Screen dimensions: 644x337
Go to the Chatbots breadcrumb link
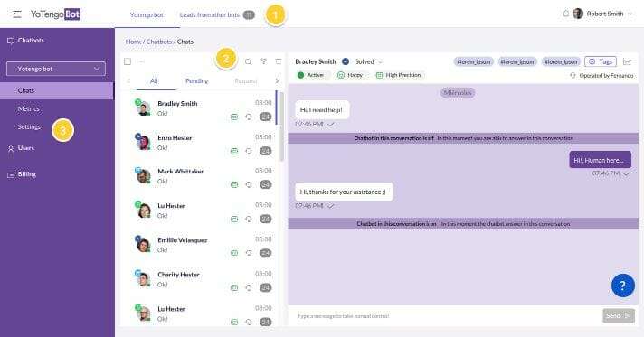[x=159, y=42]
